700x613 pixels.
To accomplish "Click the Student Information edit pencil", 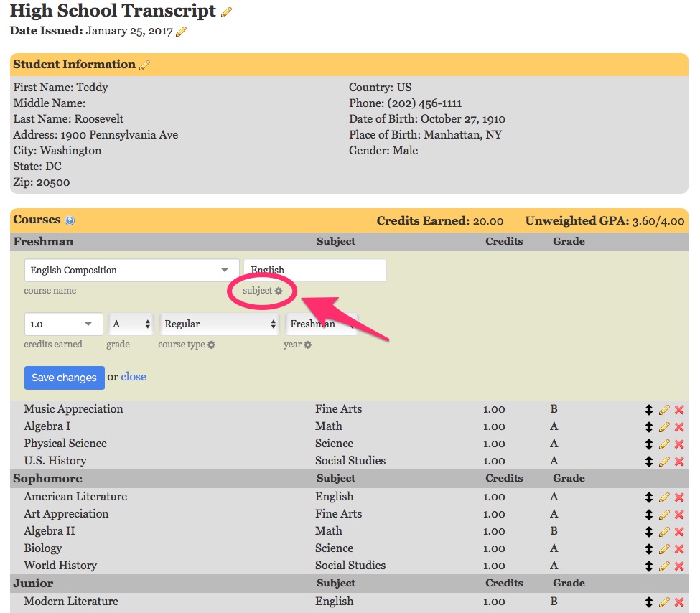I will point(144,65).
